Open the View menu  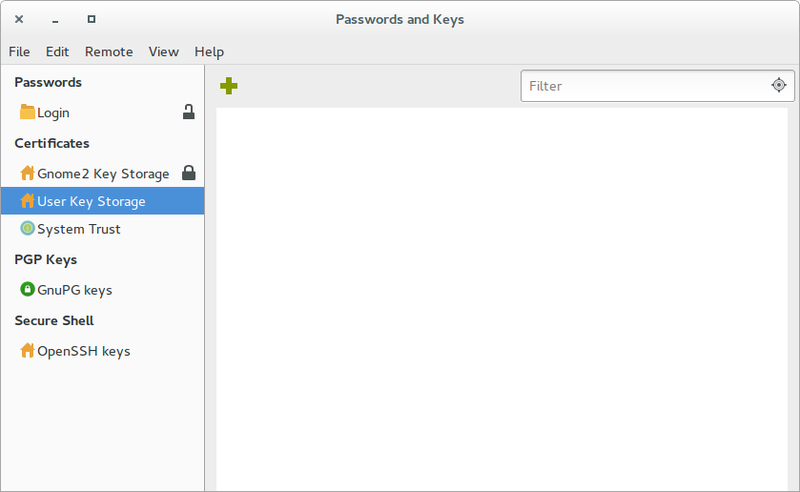click(164, 52)
